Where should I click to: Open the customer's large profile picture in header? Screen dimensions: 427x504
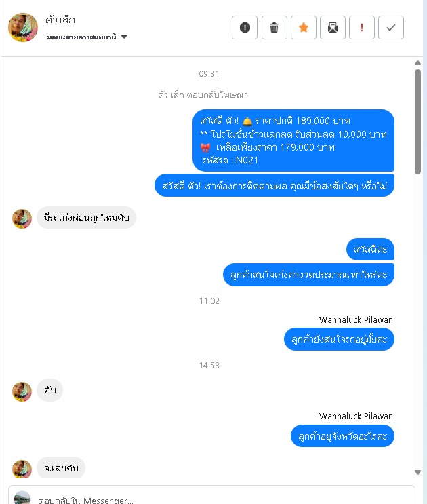[23, 27]
